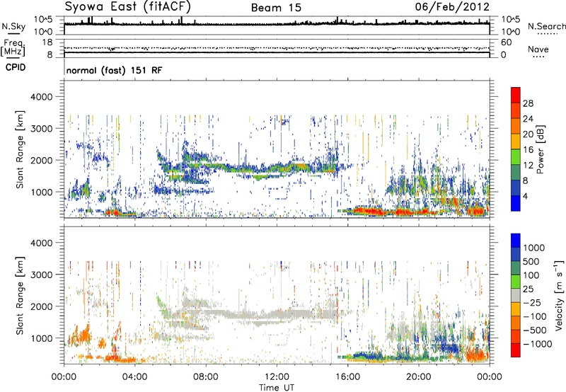Select the "Freq. [MHz]" axis label
Image resolution: width=566 pixels, height=392 pixels.
point(13,47)
